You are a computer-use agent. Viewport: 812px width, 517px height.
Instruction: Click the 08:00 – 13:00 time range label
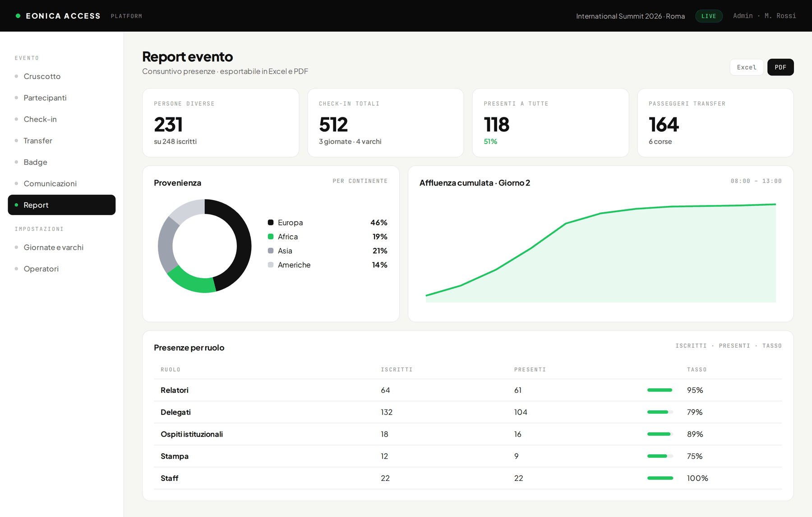[x=756, y=181]
